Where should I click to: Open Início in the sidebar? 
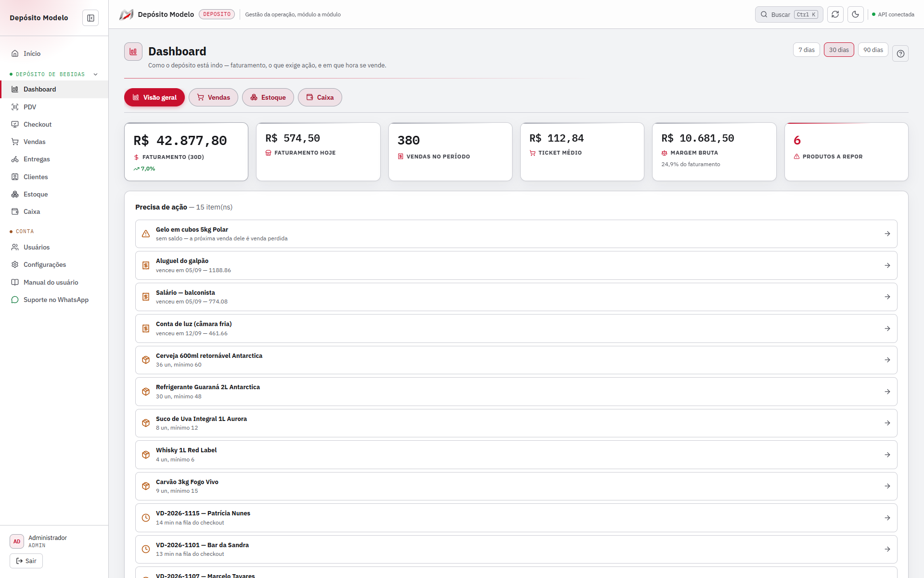click(54, 53)
